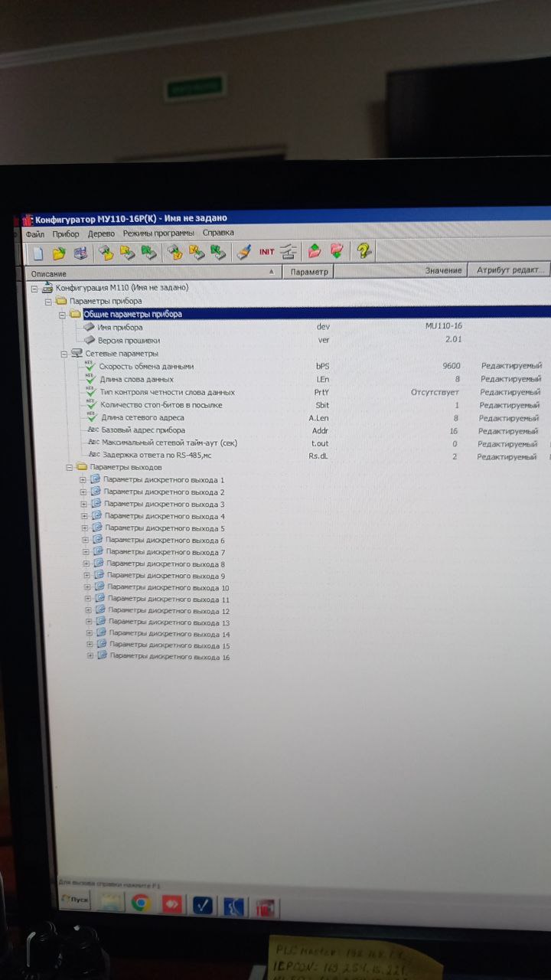Click the upward arrow icon beside network settings

[x=314, y=250]
